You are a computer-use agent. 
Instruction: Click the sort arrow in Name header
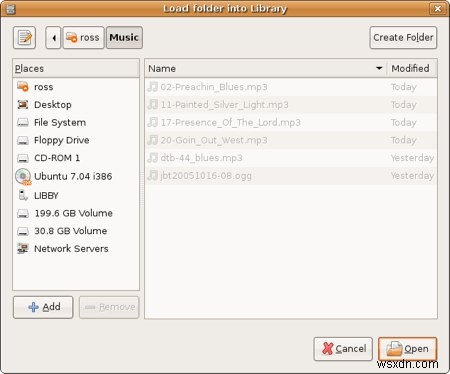379,68
